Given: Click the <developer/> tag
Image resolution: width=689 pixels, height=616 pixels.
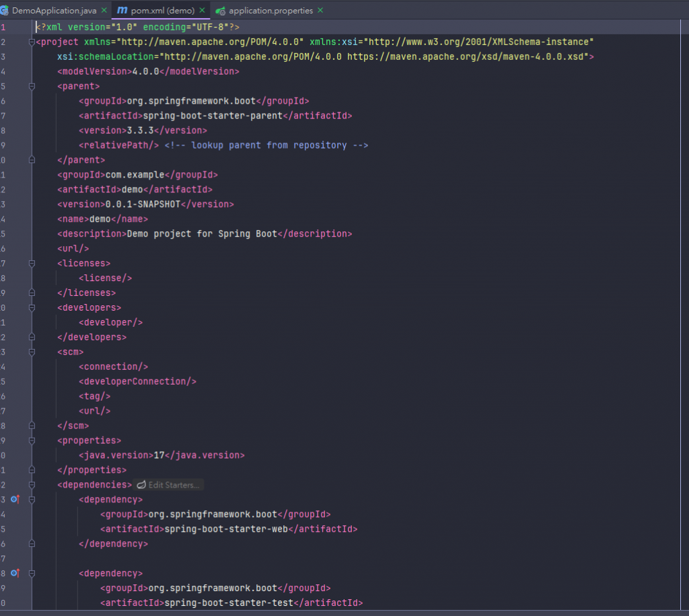Looking at the screenshot, I should click(111, 322).
